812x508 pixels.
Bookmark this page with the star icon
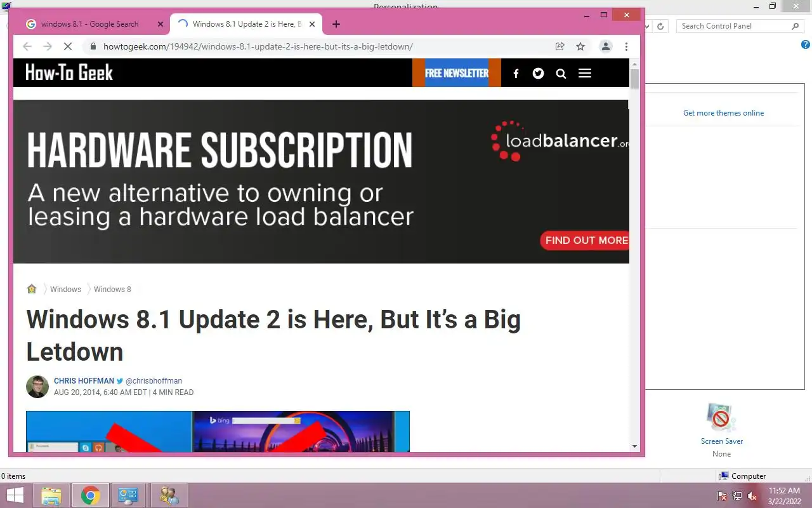tap(580, 46)
